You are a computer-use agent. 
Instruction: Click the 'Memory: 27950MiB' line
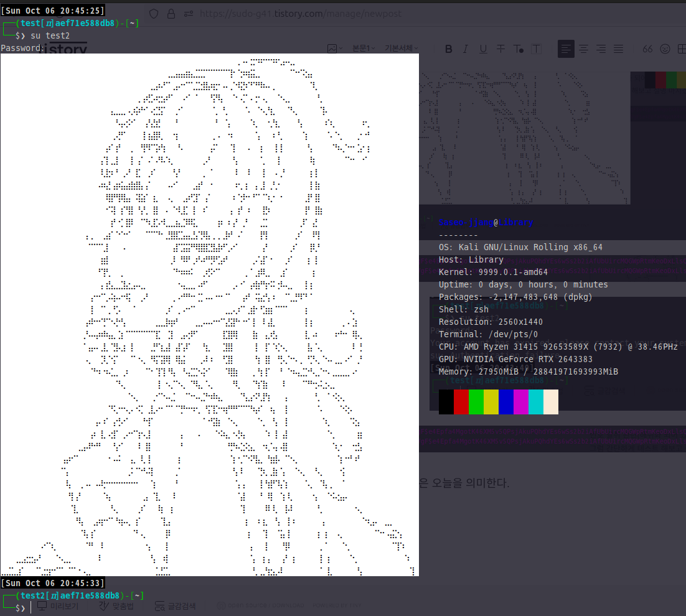[x=529, y=371]
